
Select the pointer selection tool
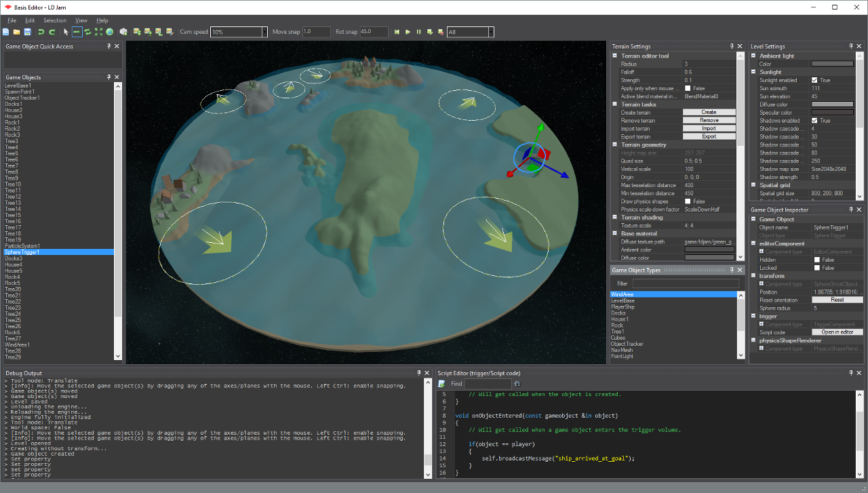(66, 32)
